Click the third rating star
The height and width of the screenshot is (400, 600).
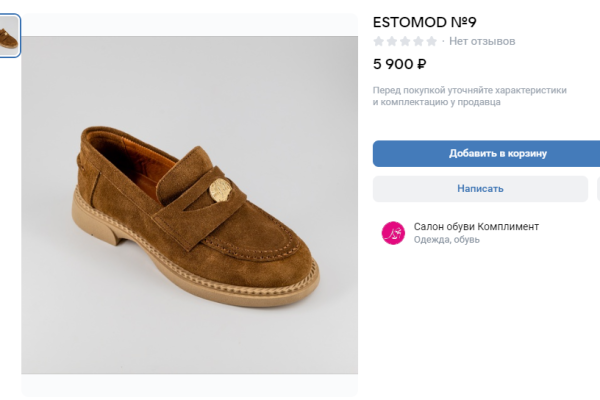[405, 42]
